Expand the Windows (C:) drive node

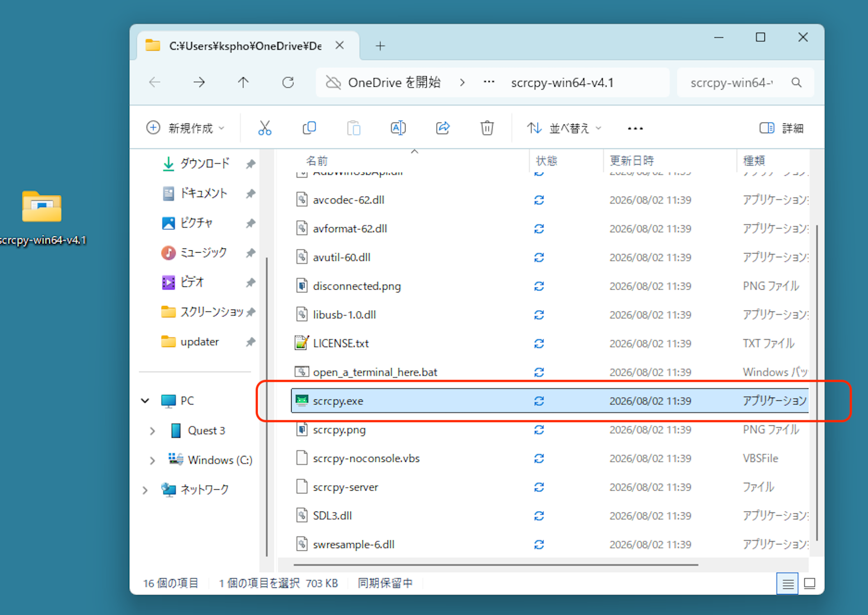click(x=152, y=460)
